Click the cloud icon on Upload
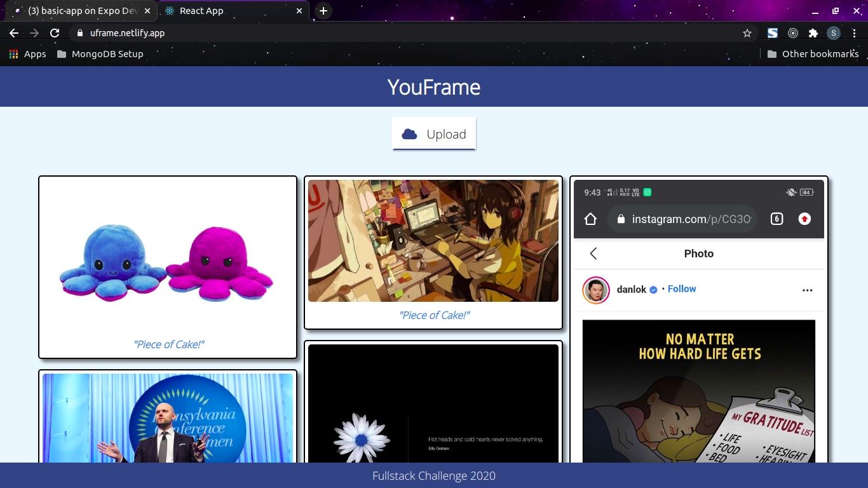 410,134
